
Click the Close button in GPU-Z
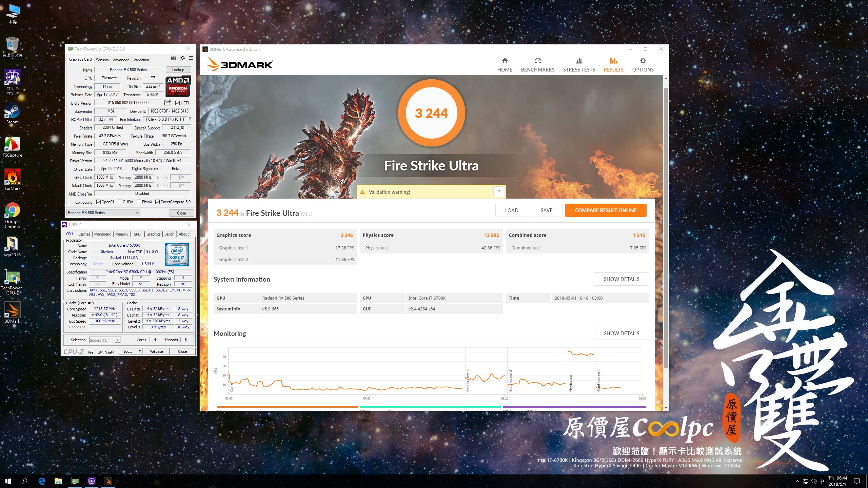[x=181, y=213]
